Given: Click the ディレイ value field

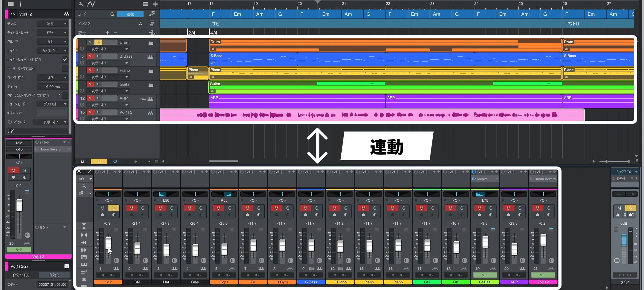Looking at the screenshot, I should 52,87.
